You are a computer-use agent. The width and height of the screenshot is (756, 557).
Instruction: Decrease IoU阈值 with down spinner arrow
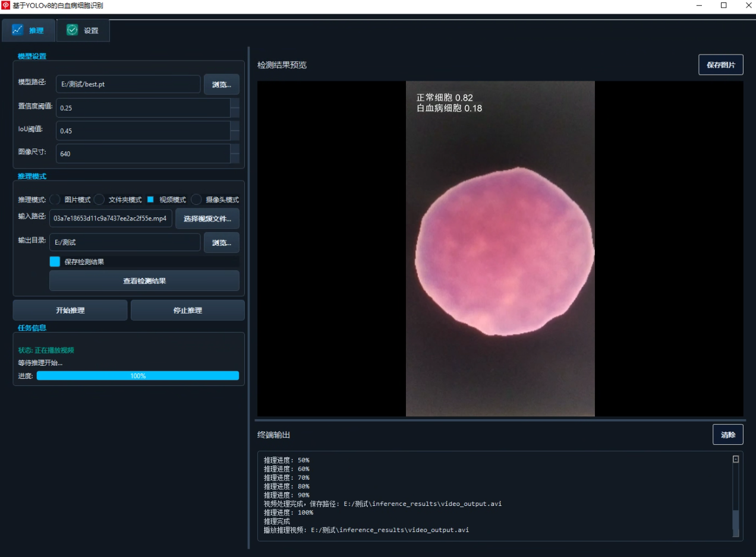[x=235, y=135]
